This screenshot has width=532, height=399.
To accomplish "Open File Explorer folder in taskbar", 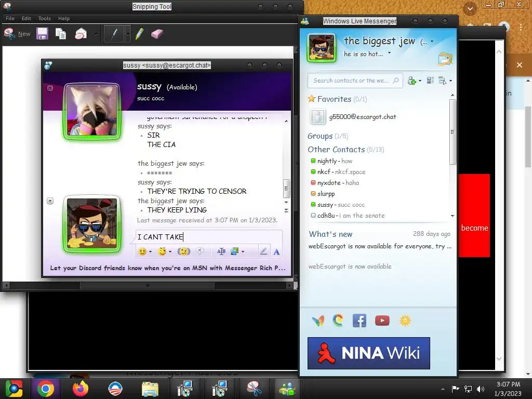I will click(150, 389).
